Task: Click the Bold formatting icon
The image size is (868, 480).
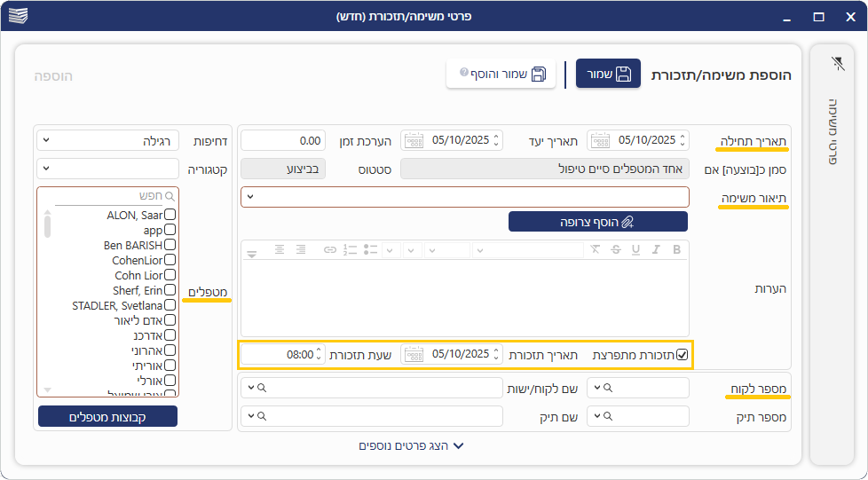Action: click(x=677, y=250)
